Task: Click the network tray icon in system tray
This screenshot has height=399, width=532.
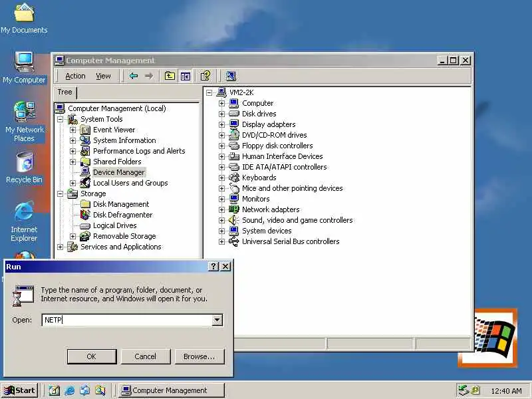Action: [463, 390]
